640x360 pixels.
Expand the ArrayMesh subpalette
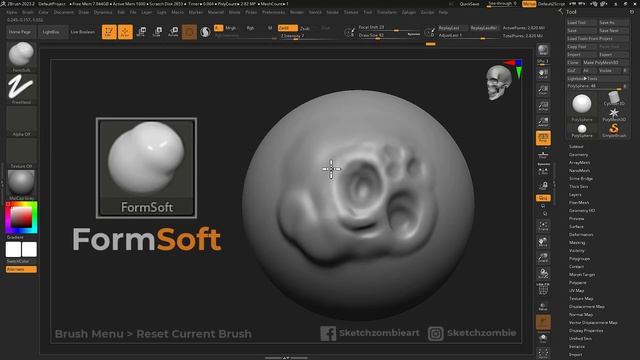click(580, 162)
